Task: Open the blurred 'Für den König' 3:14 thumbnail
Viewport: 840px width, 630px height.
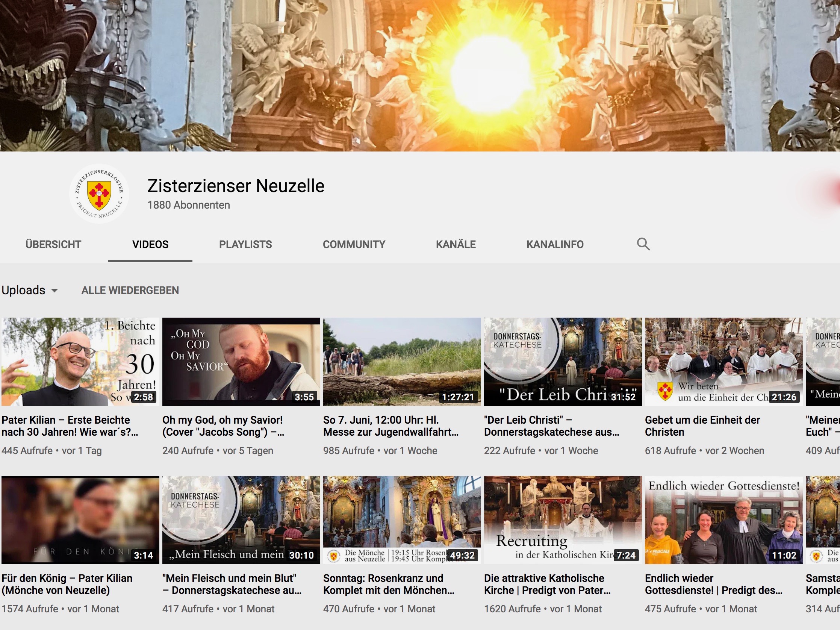Action: click(80, 520)
